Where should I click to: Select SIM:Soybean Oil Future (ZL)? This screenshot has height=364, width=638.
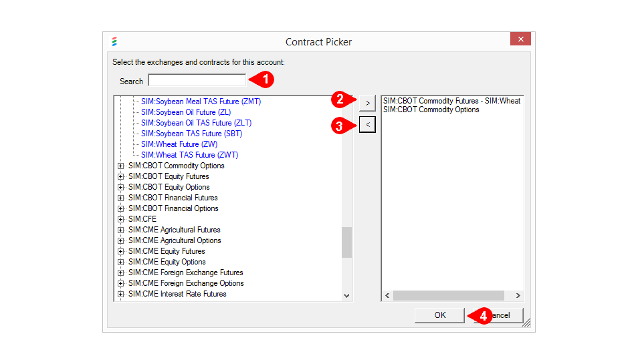click(x=185, y=112)
